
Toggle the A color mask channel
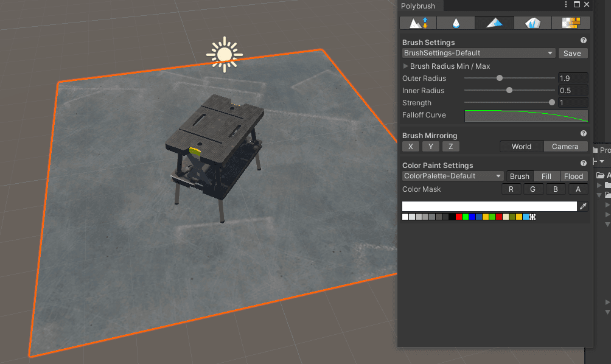point(578,189)
